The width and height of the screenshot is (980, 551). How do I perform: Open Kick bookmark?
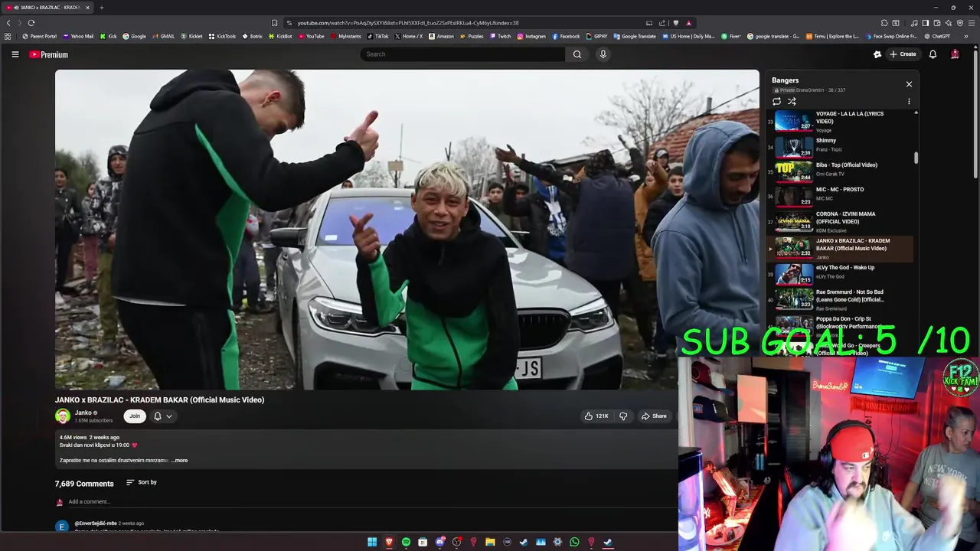pyautogui.click(x=108, y=36)
